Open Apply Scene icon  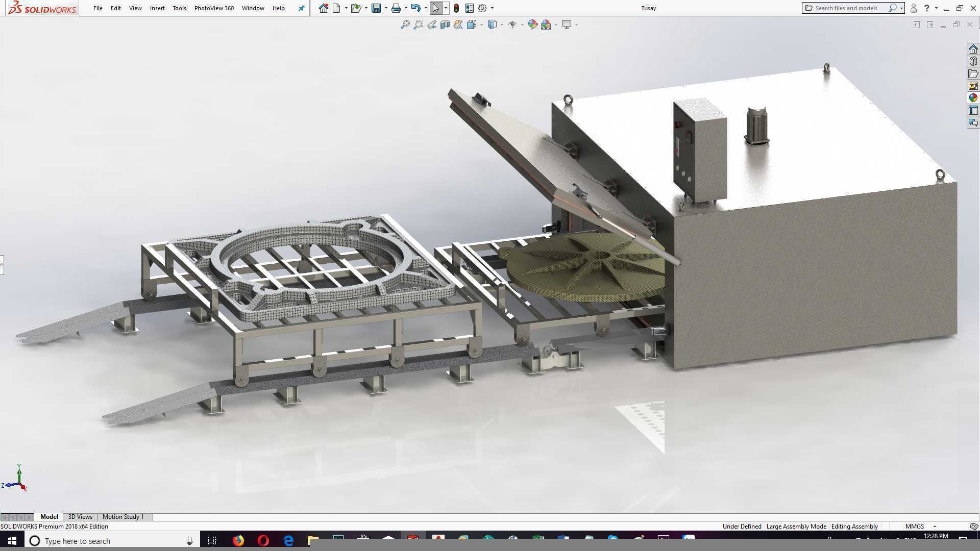click(546, 24)
